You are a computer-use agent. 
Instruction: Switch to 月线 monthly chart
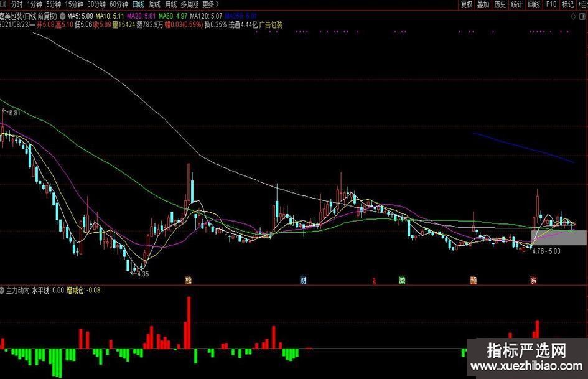click(171, 4)
